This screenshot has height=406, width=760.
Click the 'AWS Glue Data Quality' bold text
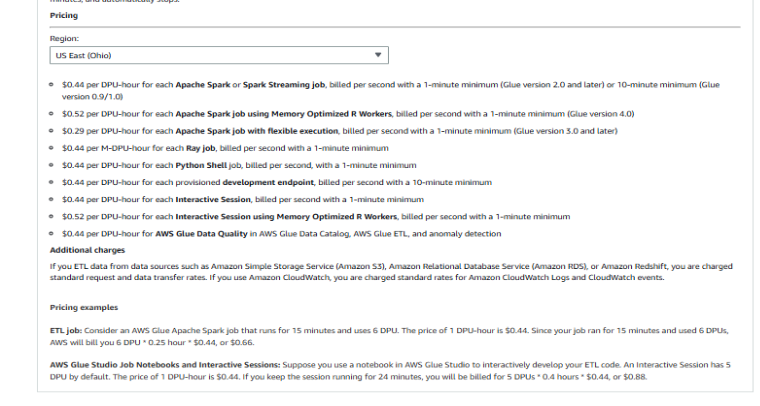[201, 234]
